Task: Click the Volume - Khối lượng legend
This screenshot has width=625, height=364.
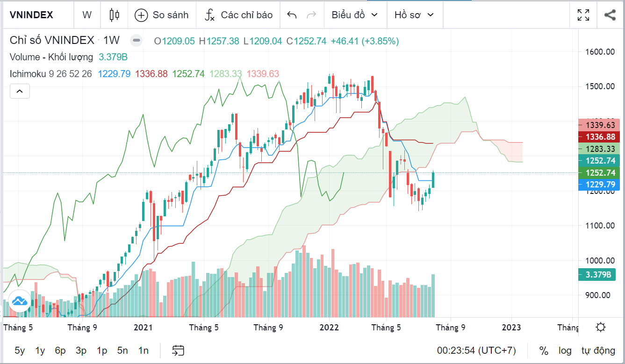Action: pyautogui.click(x=52, y=57)
